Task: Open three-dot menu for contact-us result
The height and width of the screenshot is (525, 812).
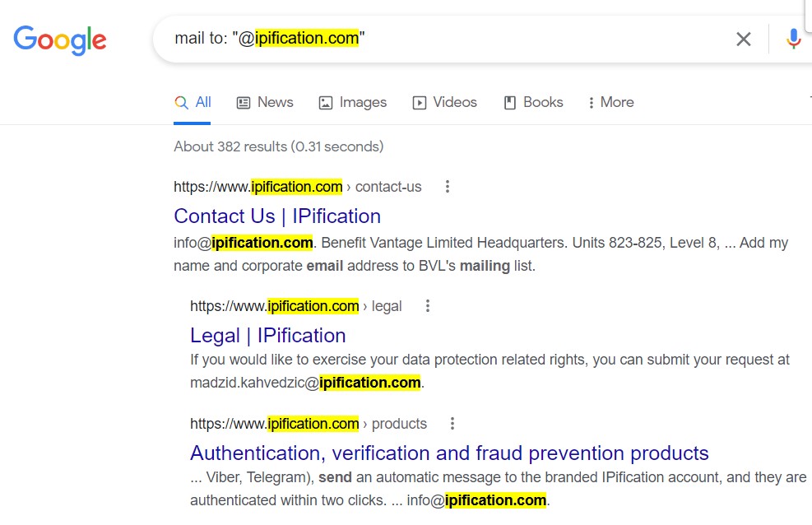Action: 448,187
